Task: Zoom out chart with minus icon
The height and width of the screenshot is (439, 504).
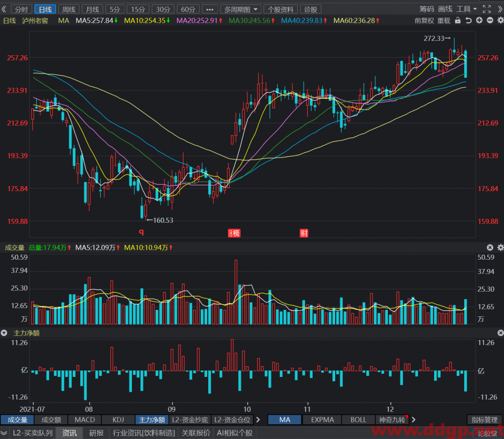Action: pos(490,21)
